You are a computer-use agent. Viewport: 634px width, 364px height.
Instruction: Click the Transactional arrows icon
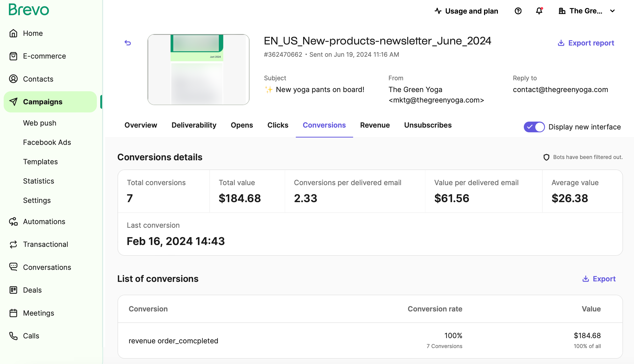14,244
